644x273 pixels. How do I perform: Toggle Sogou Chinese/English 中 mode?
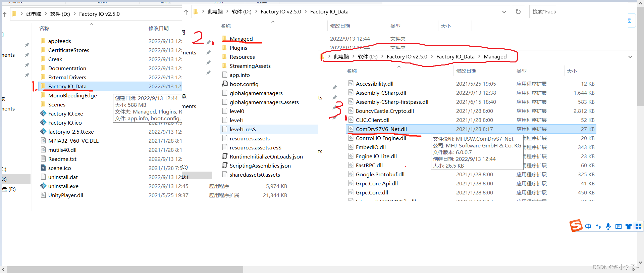[x=588, y=227]
